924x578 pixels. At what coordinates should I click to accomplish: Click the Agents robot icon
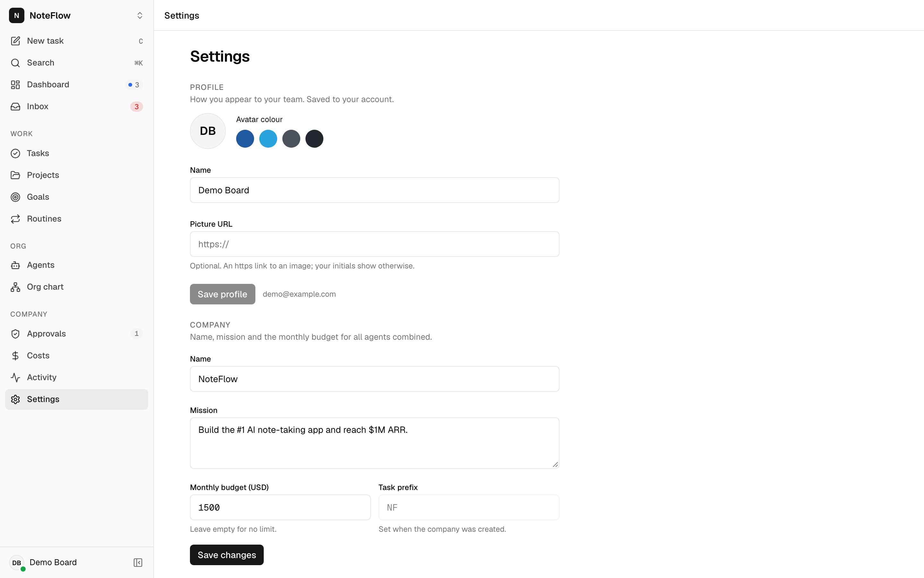tap(15, 265)
